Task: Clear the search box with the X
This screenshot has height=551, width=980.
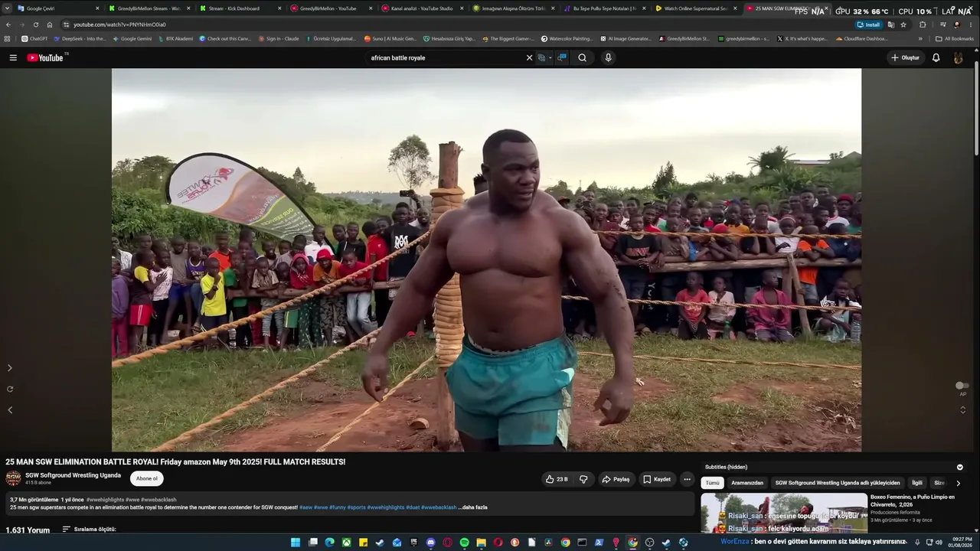Action: point(529,57)
